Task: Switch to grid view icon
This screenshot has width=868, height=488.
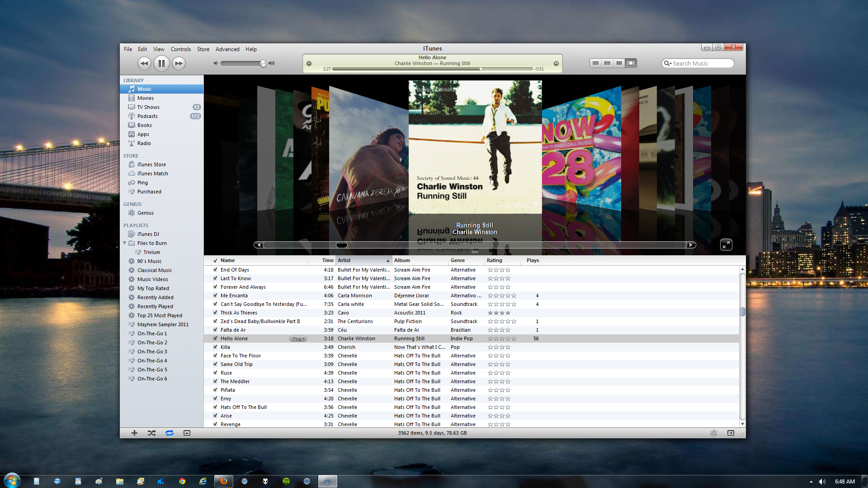Action: [619, 63]
